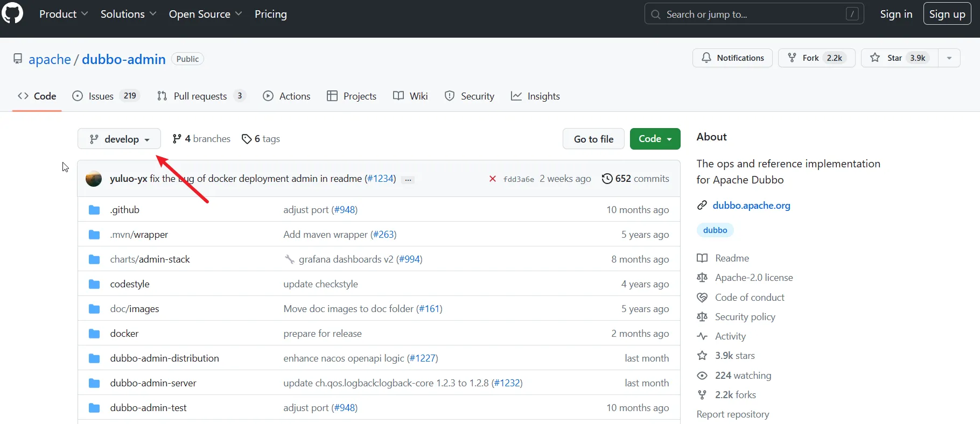980x424 pixels.
Task: Expand the star lists dropdown arrow
Action: 949,58
